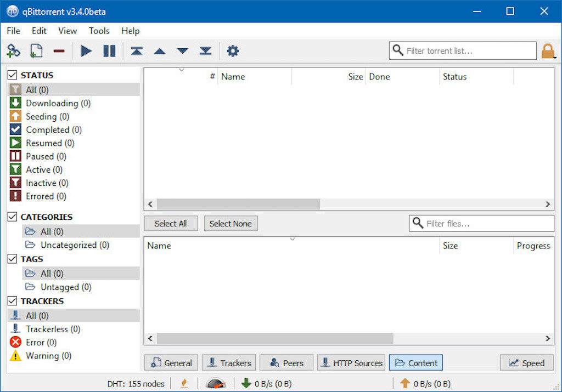562x392 pixels.
Task: Click the Add torrent link icon
Action: (x=13, y=51)
